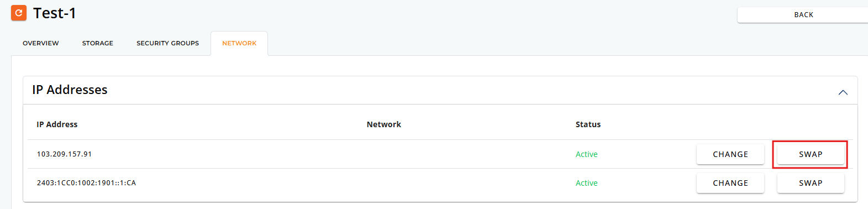
Task: Open the Overview tab
Action: pyautogui.click(x=41, y=43)
